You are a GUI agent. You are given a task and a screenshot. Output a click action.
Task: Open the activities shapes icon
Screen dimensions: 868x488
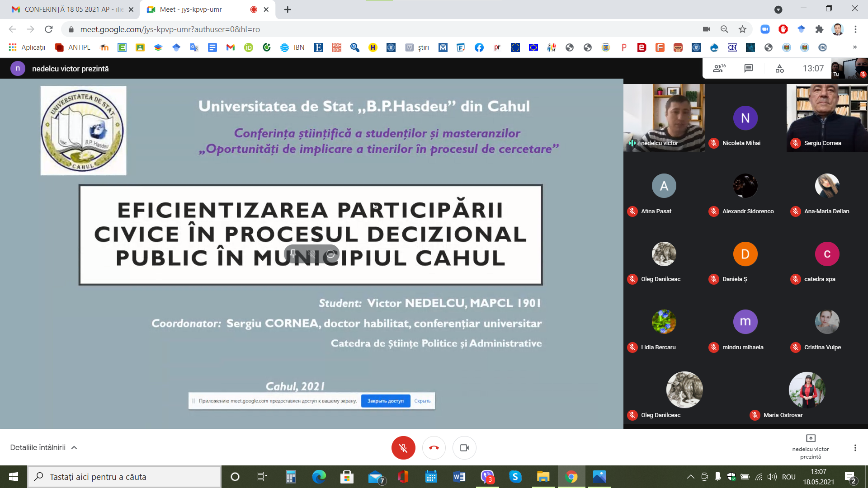pyautogui.click(x=779, y=69)
